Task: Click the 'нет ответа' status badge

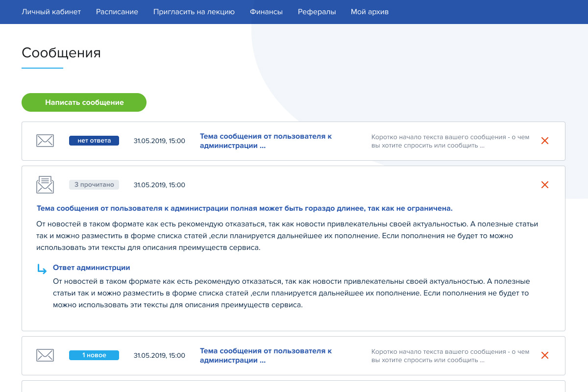Action: click(94, 141)
